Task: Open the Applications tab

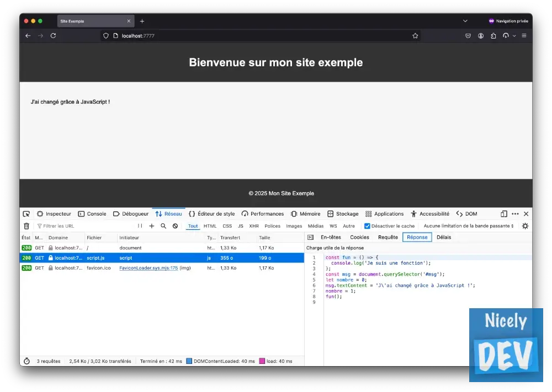Action: point(384,214)
